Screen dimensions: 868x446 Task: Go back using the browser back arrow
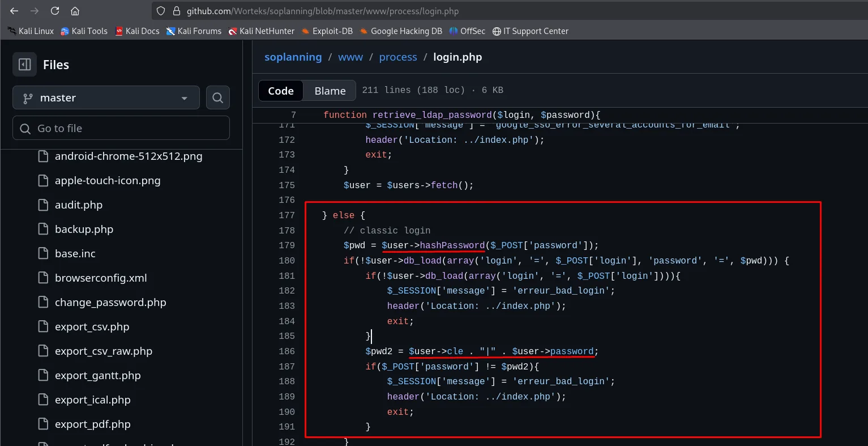(14, 11)
